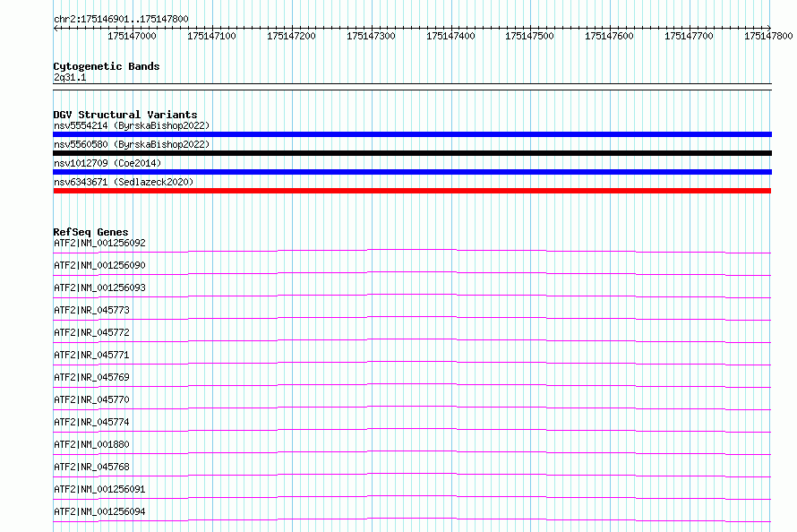
Task: Select the red bar for nsv6343671
Action: (x=412, y=191)
